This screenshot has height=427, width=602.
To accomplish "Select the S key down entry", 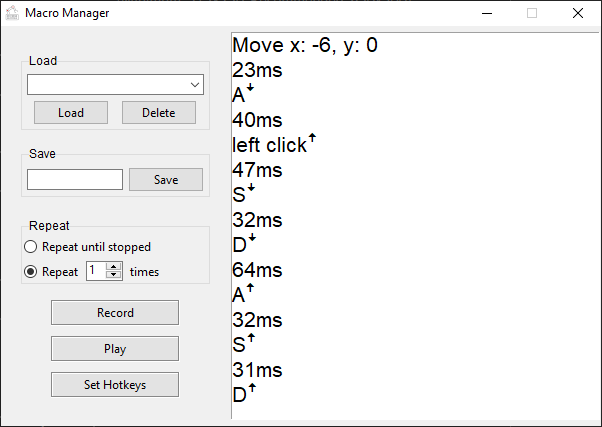I will pos(244,195).
